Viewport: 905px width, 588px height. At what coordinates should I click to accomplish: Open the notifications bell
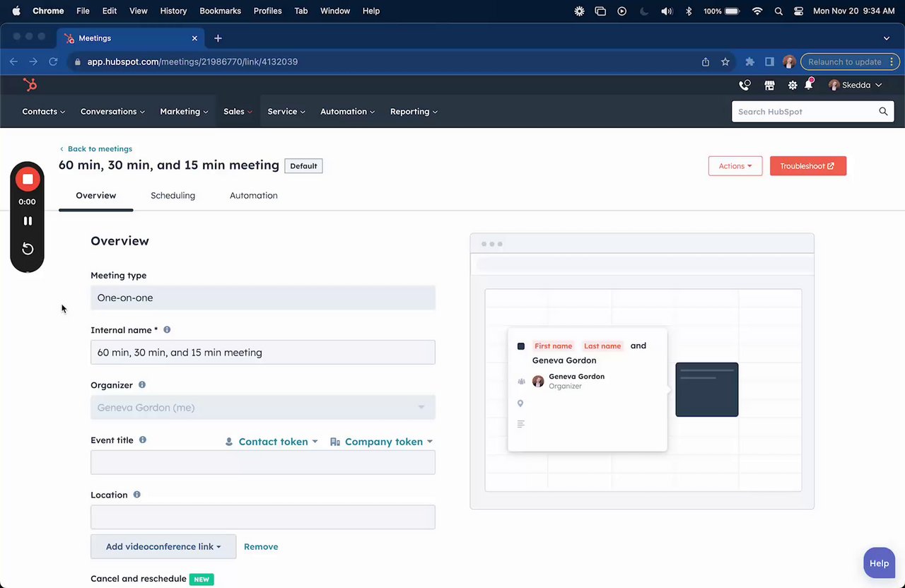[810, 84]
